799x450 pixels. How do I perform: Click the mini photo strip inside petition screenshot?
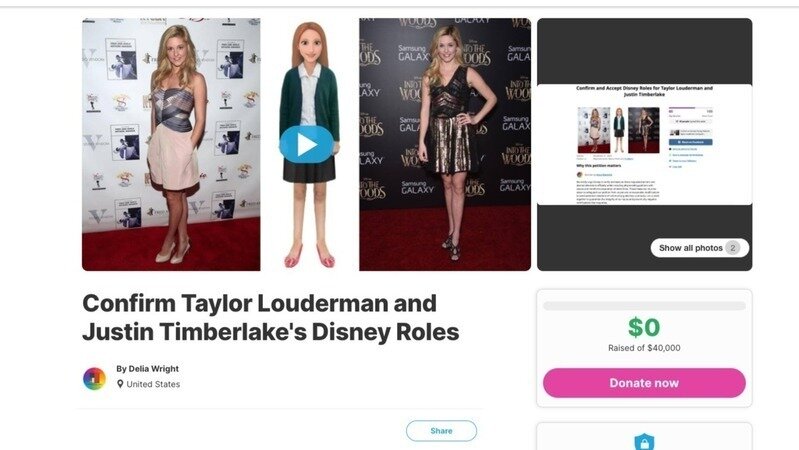tap(618, 130)
